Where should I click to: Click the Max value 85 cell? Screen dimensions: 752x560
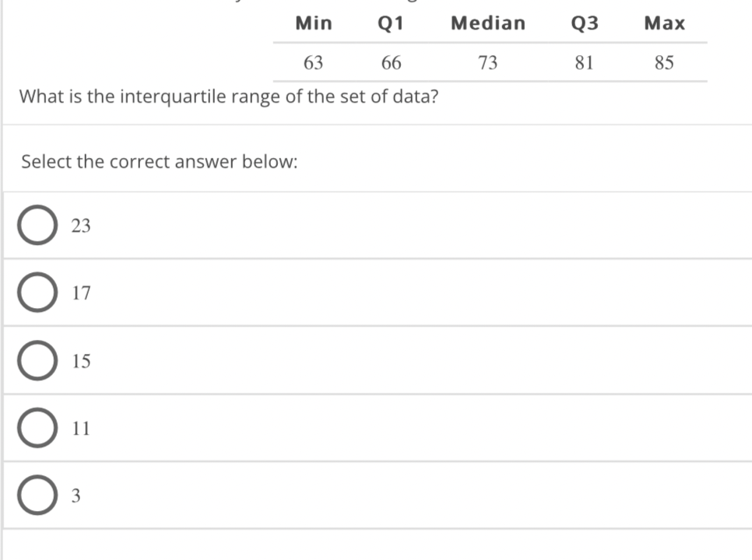click(664, 63)
